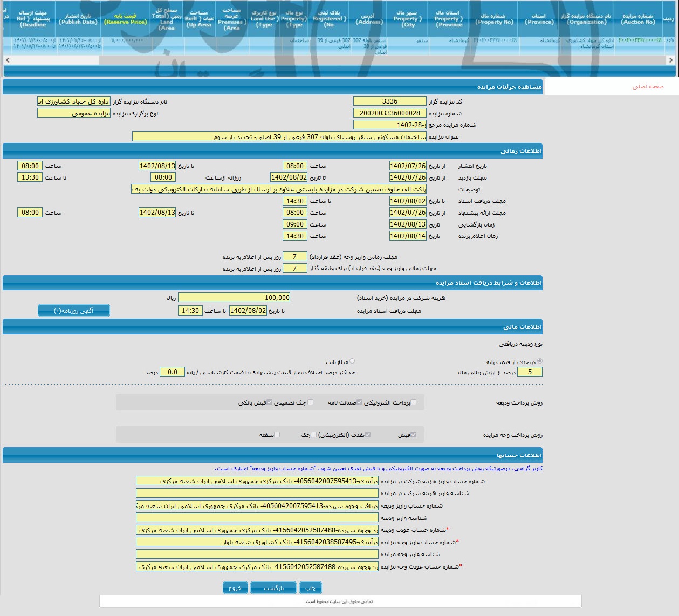The image size is (679, 616).
Task: Check the چک تضمینی checkbox
Action: tap(310, 402)
